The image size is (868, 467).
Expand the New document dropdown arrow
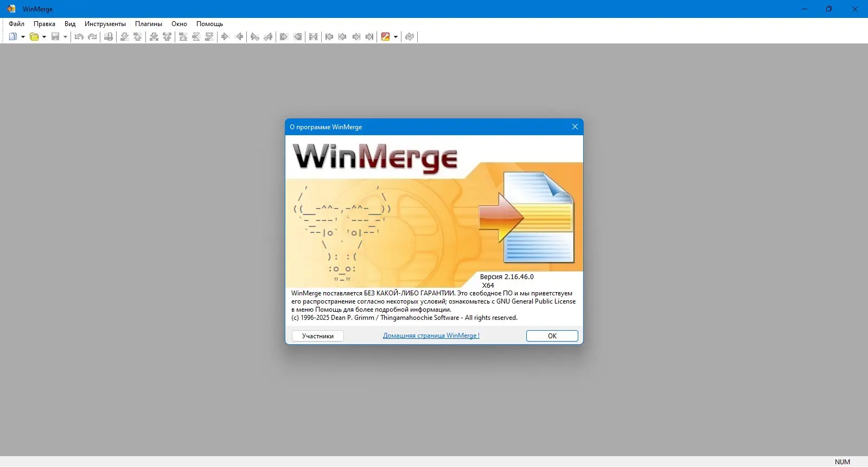coord(23,37)
